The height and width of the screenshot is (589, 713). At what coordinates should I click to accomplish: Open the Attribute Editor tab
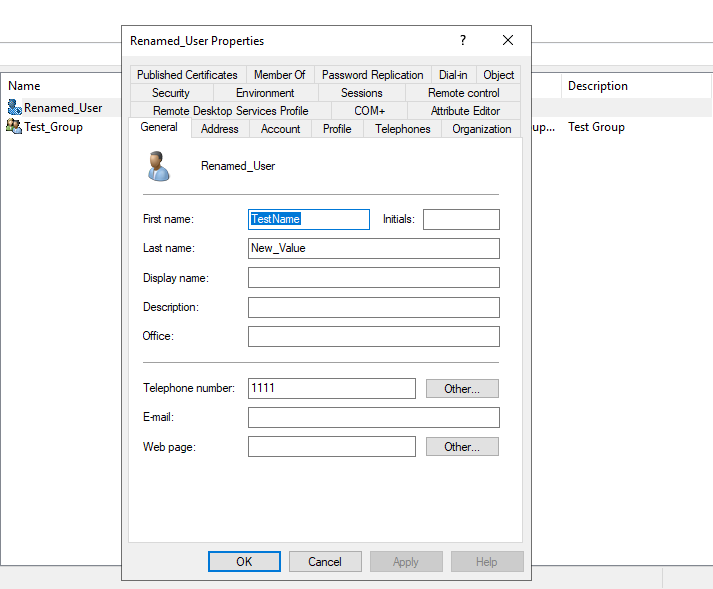tap(465, 111)
